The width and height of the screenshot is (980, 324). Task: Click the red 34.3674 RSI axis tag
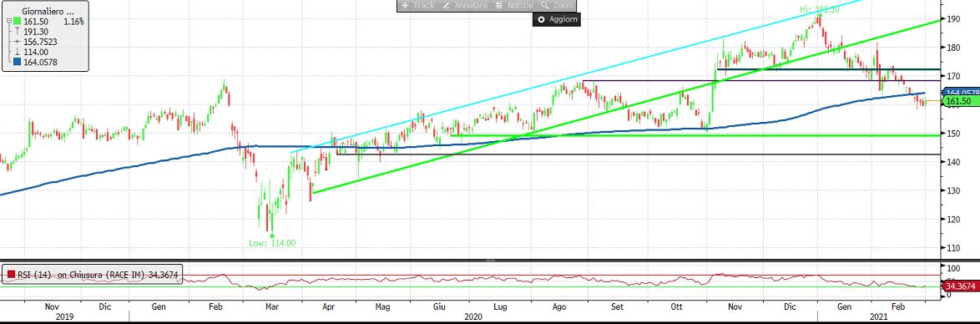pos(962,286)
